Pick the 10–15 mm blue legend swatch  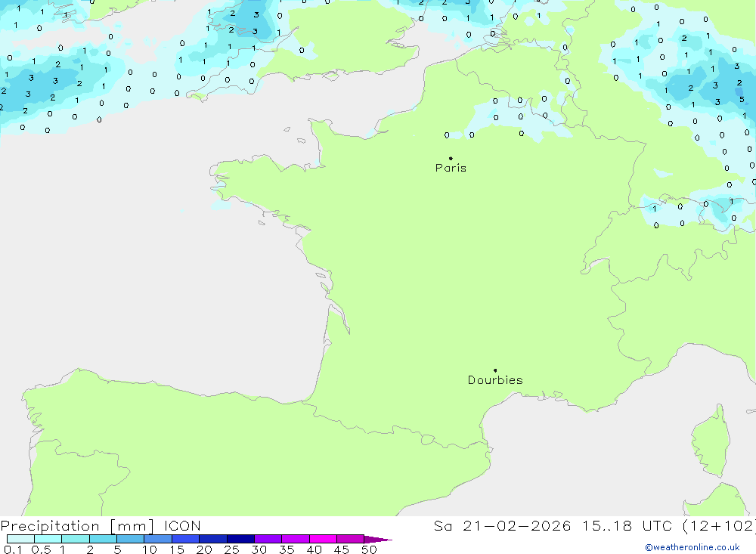(158, 539)
